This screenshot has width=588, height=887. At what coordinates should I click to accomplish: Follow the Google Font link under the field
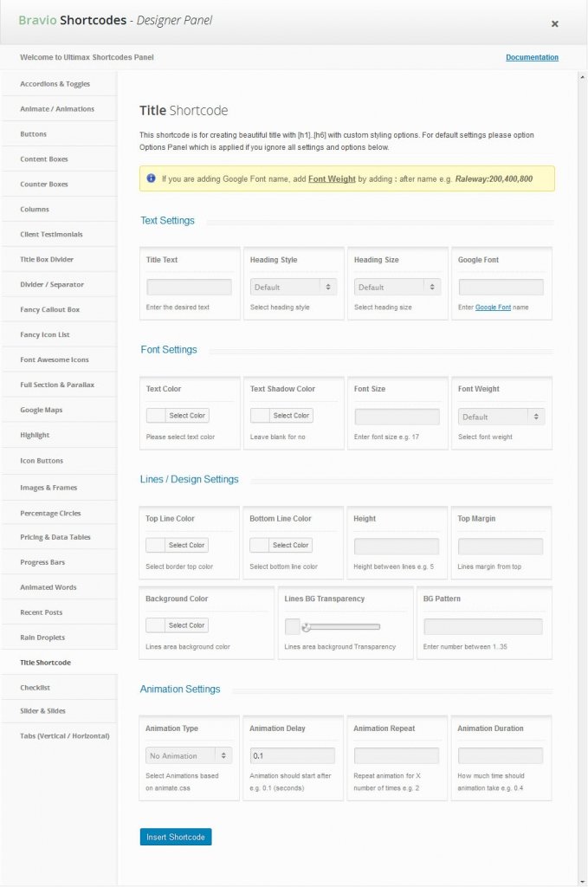pos(493,308)
